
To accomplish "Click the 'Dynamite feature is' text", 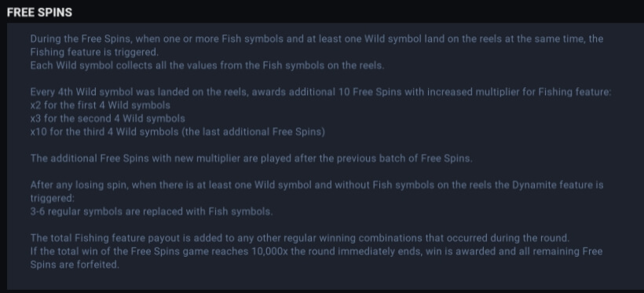I will (558, 185).
